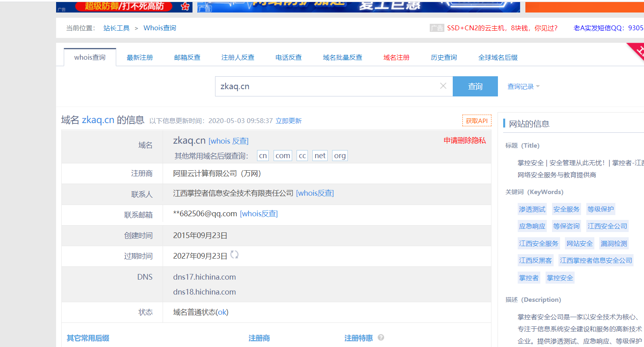The image size is (644, 347).
Task: Open the orange banner ad at top right
Action: [x=585, y=6]
